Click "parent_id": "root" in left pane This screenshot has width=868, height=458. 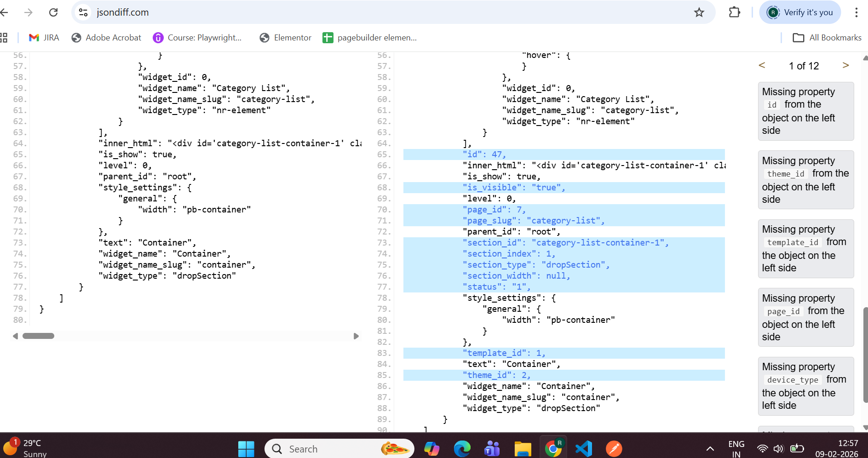[147, 177]
